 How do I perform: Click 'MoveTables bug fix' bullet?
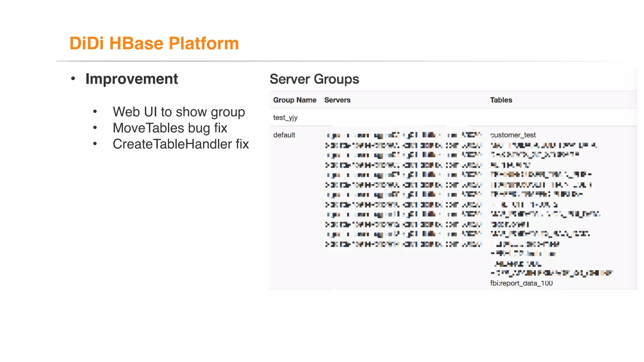point(170,128)
